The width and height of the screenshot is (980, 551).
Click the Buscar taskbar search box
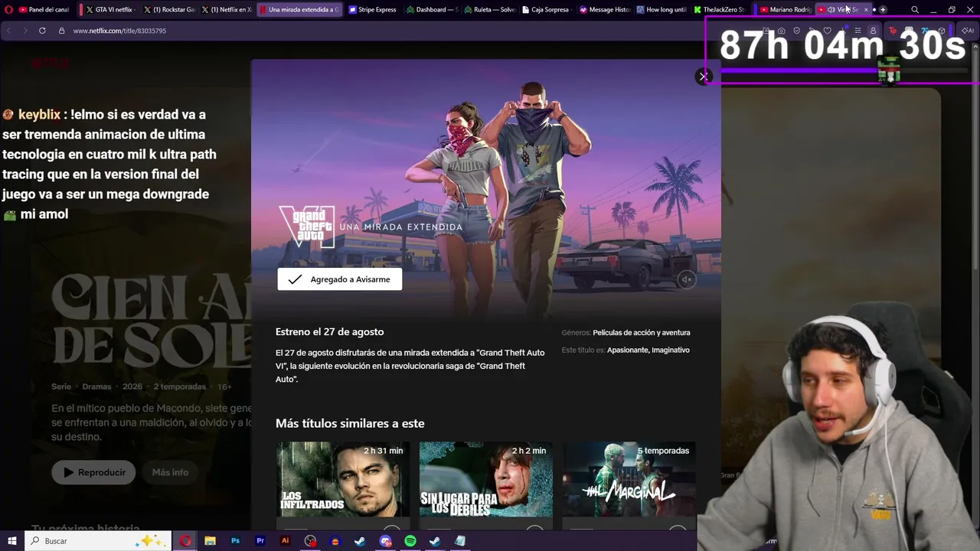[96, 541]
